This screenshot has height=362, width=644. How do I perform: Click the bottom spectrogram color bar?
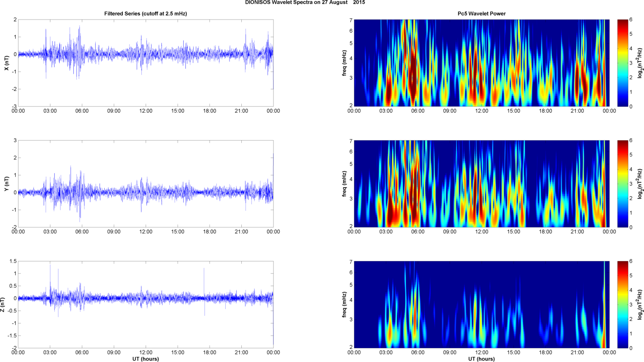(x=623, y=304)
